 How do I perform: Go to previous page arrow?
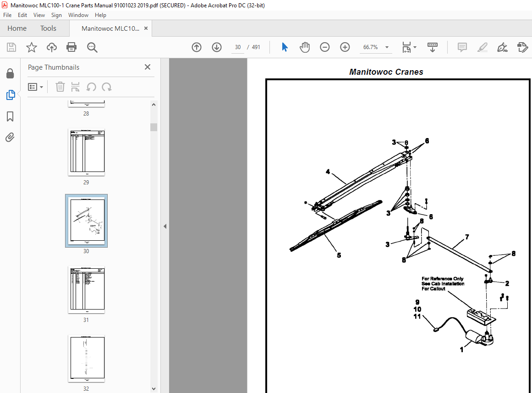[197, 47]
